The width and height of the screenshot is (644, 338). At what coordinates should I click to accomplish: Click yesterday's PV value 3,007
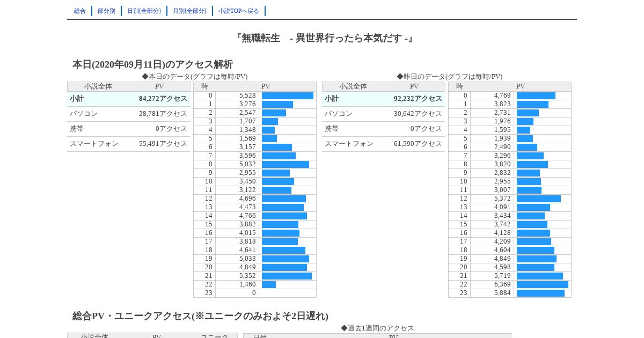[502, 190]
